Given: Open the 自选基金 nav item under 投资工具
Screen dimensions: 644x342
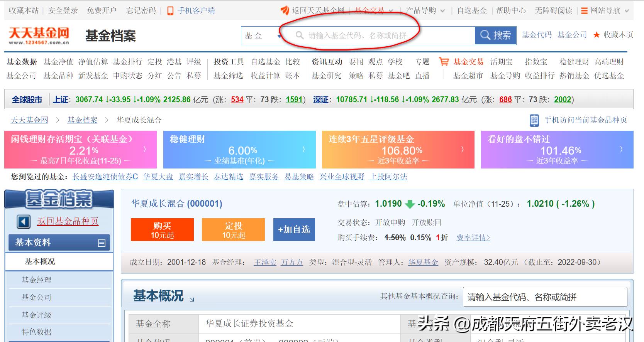Looking at the screenshot, I should 266,62.
